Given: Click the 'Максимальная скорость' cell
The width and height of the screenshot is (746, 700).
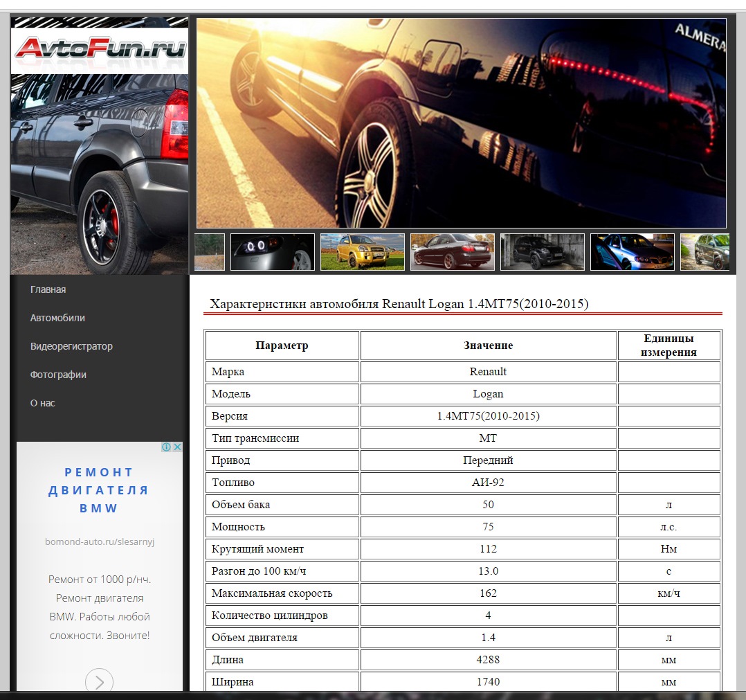Looking at the screenshot, I should [282, 593].
